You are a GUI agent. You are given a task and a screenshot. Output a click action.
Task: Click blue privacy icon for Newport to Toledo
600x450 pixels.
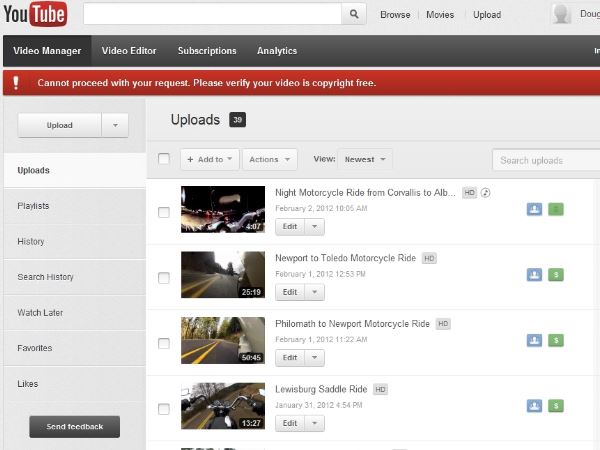click(x=535, y=274)
